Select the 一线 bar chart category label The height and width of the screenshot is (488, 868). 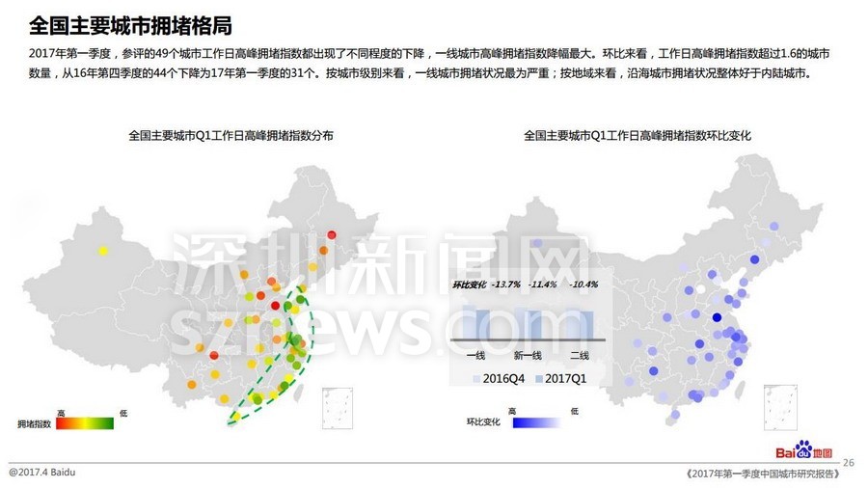coord(475,355)
